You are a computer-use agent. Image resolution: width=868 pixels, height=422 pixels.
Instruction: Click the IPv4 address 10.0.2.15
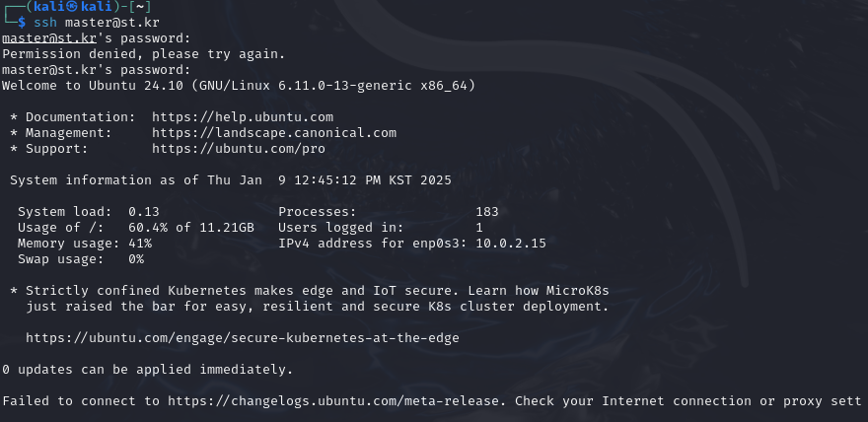(511, 244)
